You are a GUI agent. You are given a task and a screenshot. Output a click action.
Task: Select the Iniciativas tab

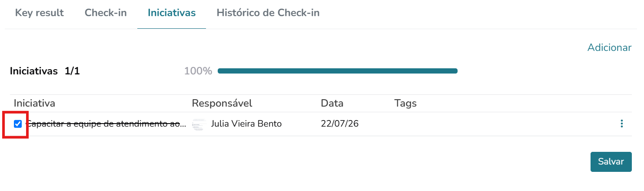pos(172,13)
